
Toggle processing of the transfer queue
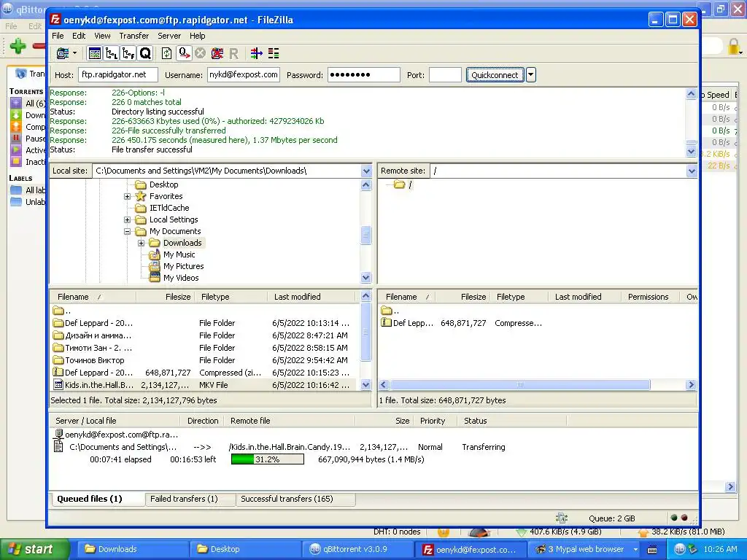[x=184, y=53]
